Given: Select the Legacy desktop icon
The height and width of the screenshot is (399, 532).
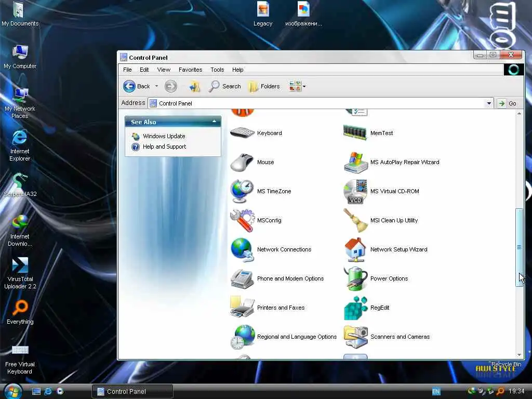Looking at the screenshot, I should (263, 14).
